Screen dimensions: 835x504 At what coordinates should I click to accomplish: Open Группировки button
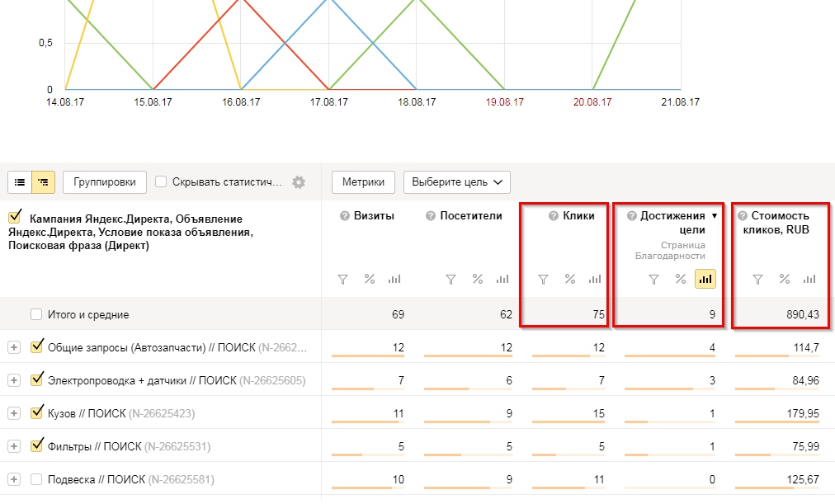tap(104, 182)
